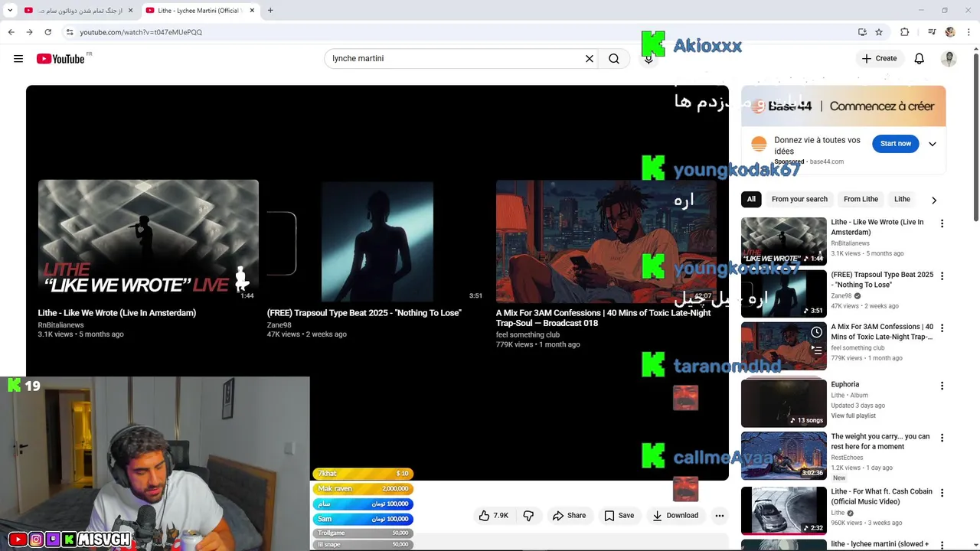
Task: Open the browser extensions puzzle icon
Action: [905, 32]
